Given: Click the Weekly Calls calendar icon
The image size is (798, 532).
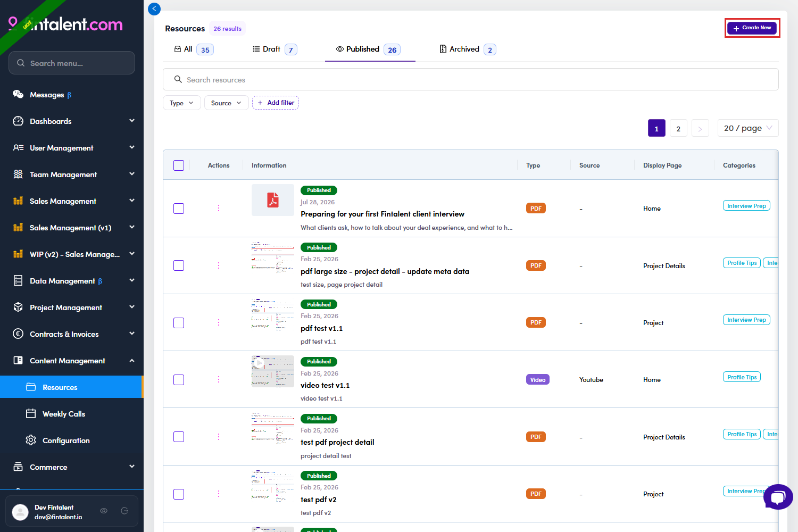Looking at the screenshot, I should click(31, 413).
